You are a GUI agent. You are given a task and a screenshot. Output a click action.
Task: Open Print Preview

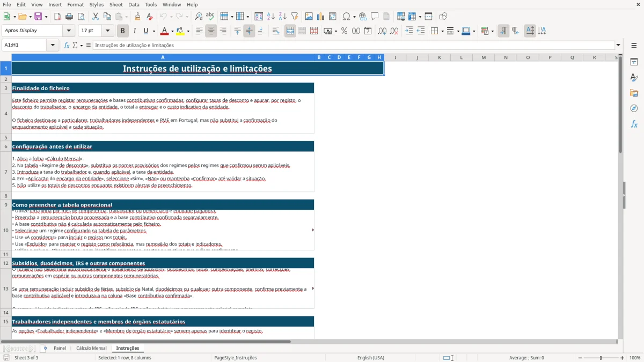[81, 17]
